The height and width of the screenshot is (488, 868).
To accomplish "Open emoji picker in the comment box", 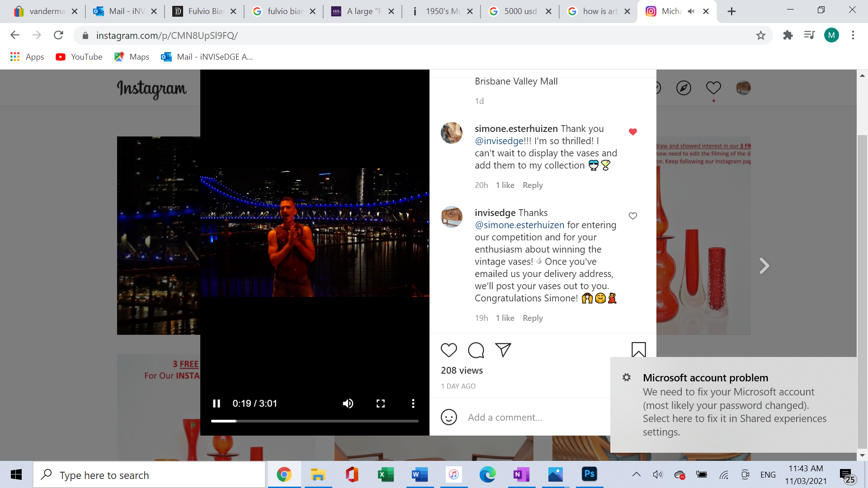I will 448,417.
